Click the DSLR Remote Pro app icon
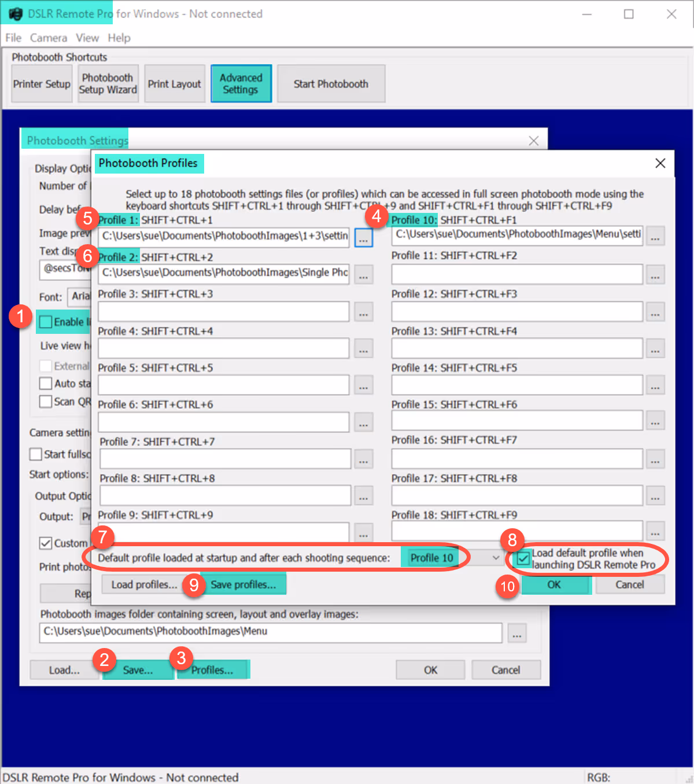694x784 pixels. [x=16, y=14]
